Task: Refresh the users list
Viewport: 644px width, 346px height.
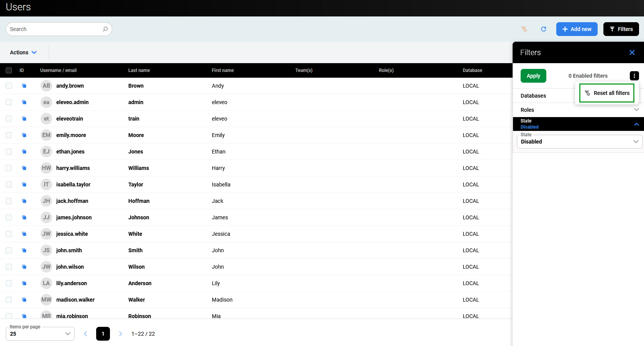Action: [x=543, y=29]
